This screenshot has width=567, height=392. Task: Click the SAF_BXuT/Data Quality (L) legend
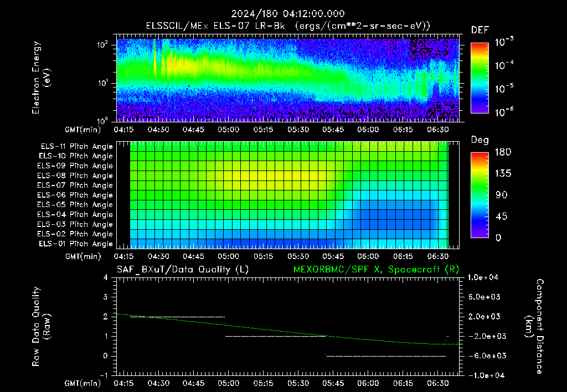point(183,270)
